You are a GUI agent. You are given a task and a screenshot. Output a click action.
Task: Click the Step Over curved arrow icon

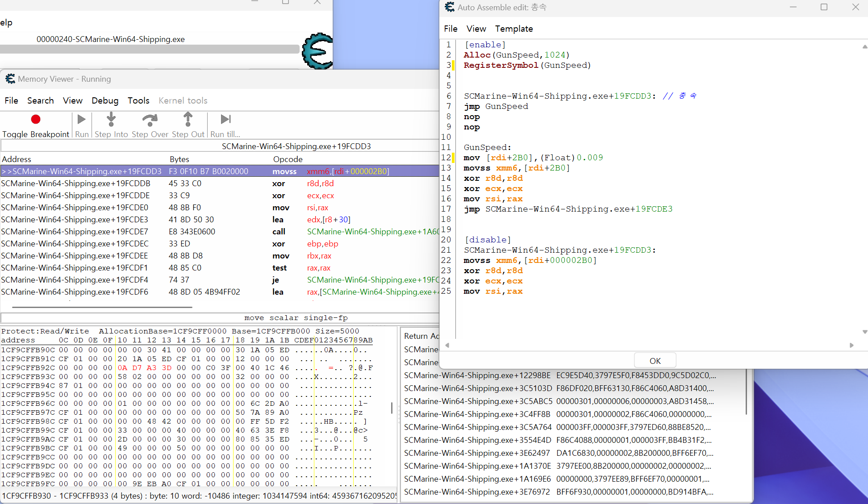pyautogui.click(x=150, y=119)
